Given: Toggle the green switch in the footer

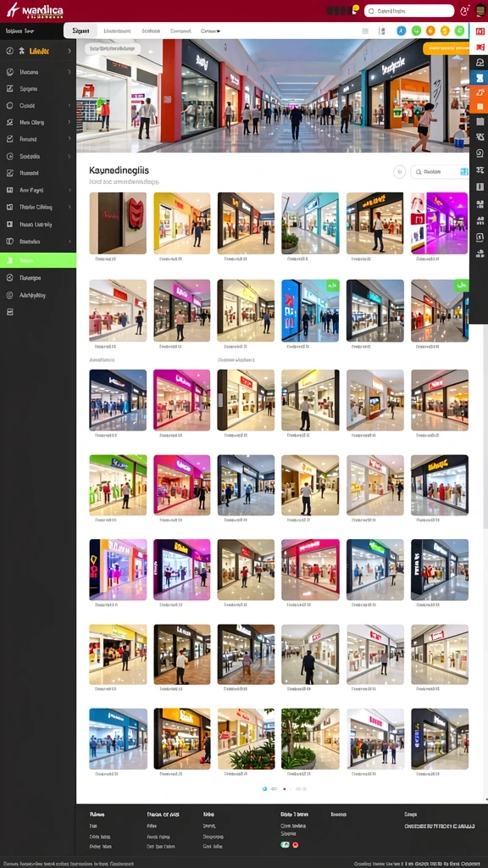Looking at the screenshot, I should (285, 845).
